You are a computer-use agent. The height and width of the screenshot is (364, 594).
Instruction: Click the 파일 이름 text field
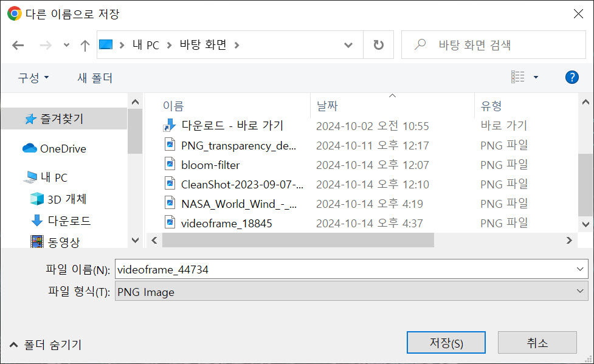(344, 269)
